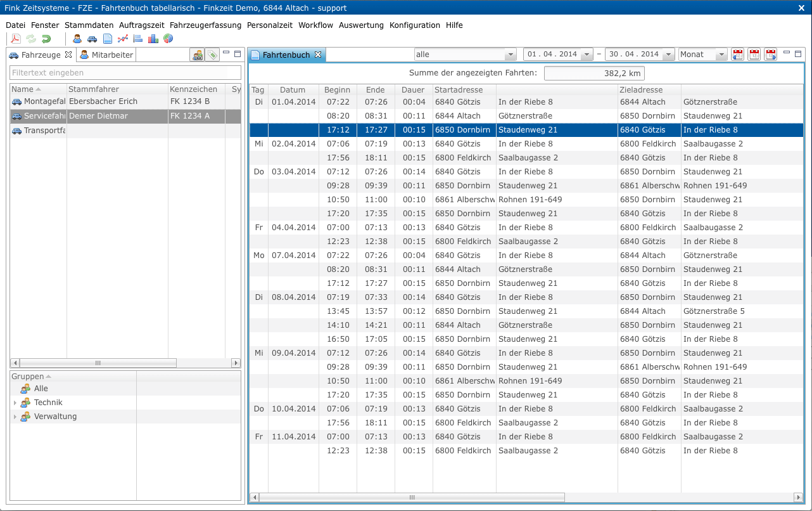Click the car icon of the Montagefahrzeug row
This screenshot has height=511, width=812.
[17, 101]
